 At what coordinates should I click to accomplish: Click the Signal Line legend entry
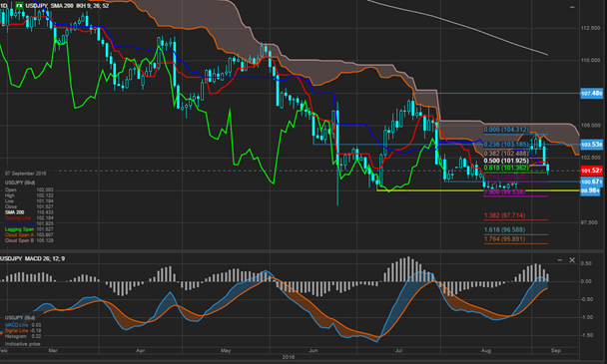[x=17, y=331]
